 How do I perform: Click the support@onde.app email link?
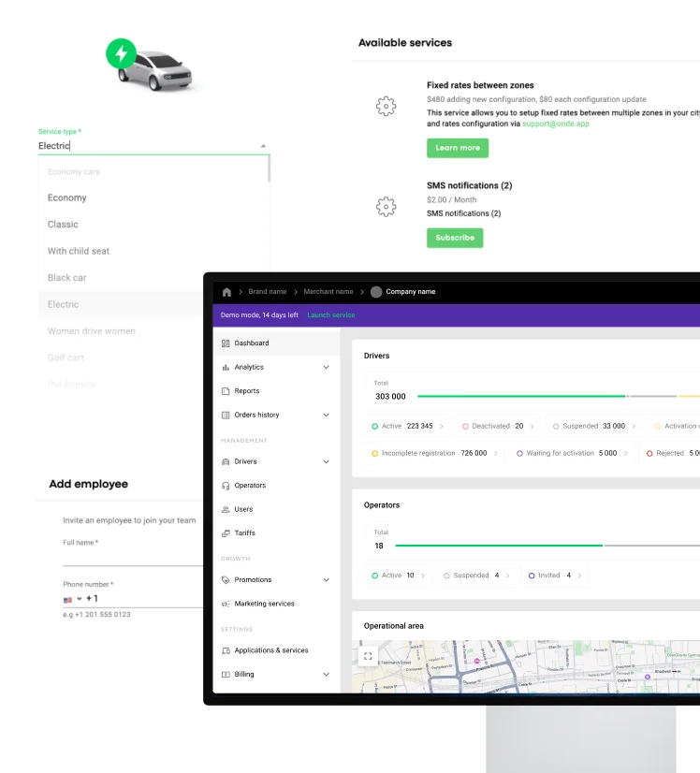pos(556,124)
